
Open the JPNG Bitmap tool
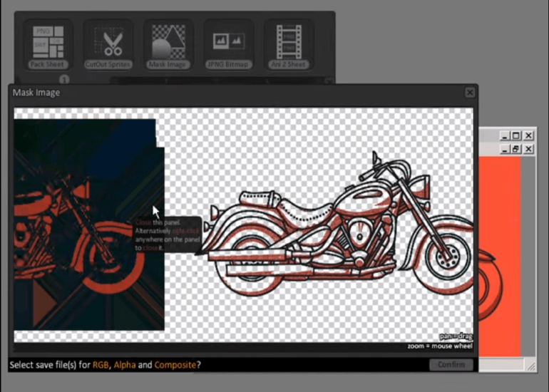[x=227, y=43]
